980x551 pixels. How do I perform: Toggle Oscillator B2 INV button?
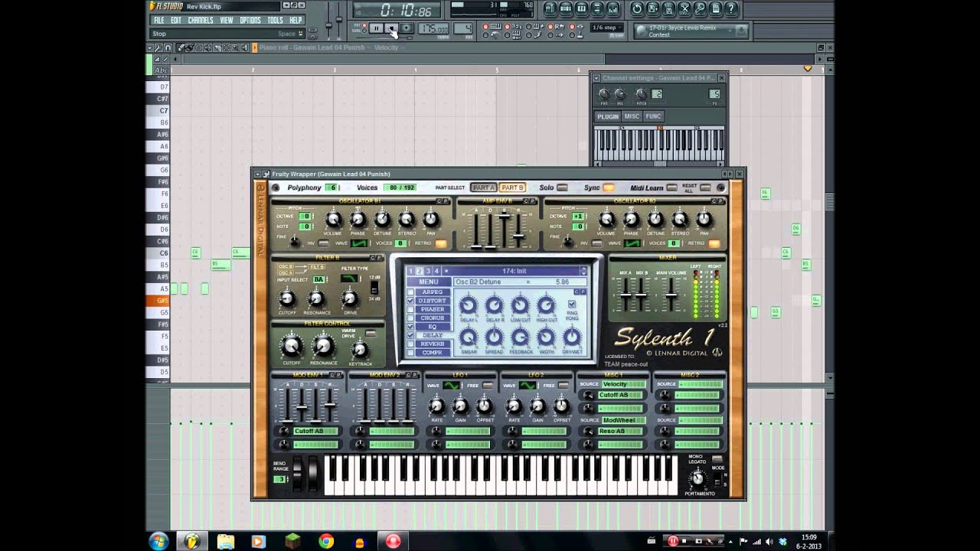(x=598, y=243)
